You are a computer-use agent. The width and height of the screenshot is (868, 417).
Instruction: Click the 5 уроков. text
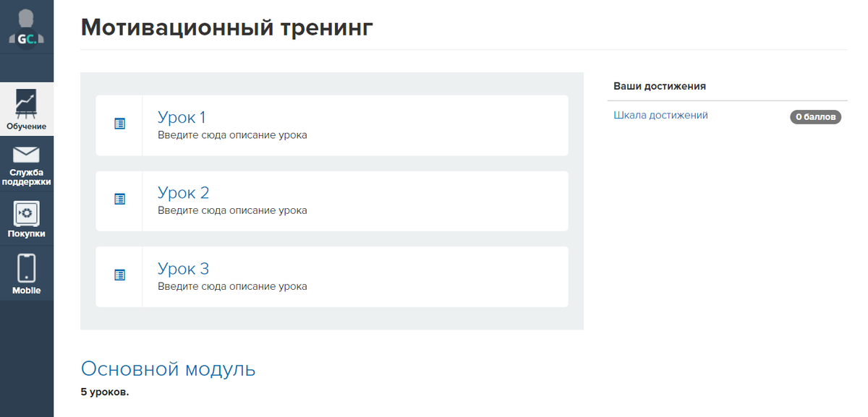point(105,392)
